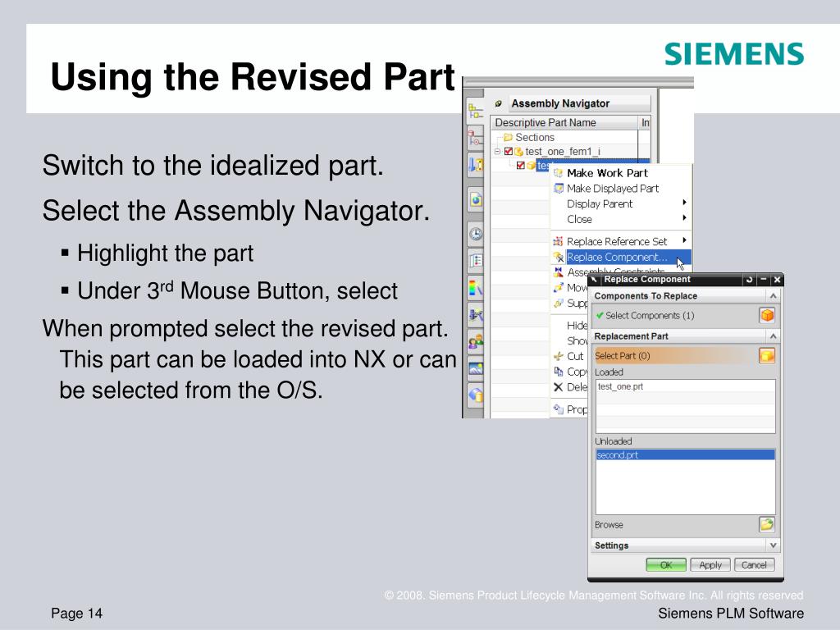Click the Select Part (0) field
Screen dimensions: 840x630
676,356
